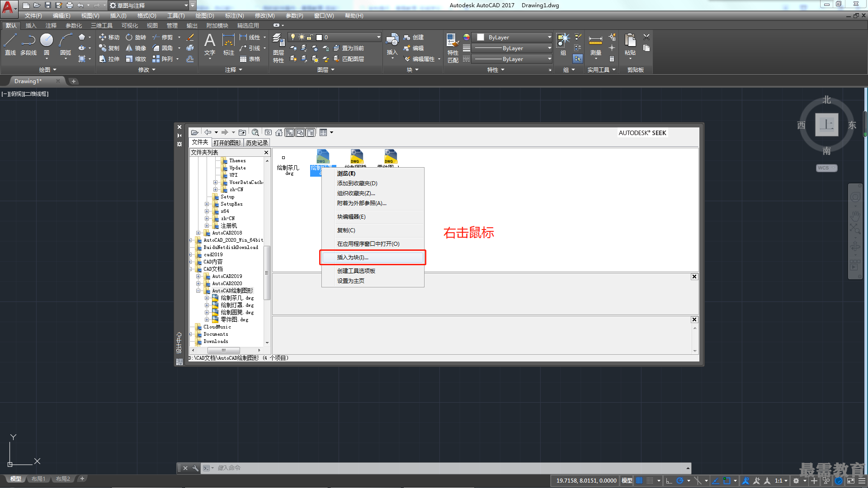Expand the Modify (修改) panel
Viewport: 868px width, 488px height.
pos(146,70)
